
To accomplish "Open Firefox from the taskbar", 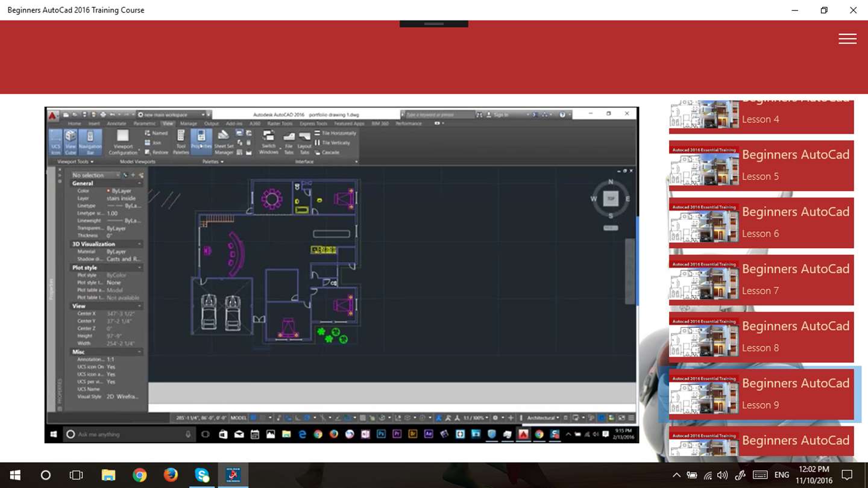I will [171, 475].
